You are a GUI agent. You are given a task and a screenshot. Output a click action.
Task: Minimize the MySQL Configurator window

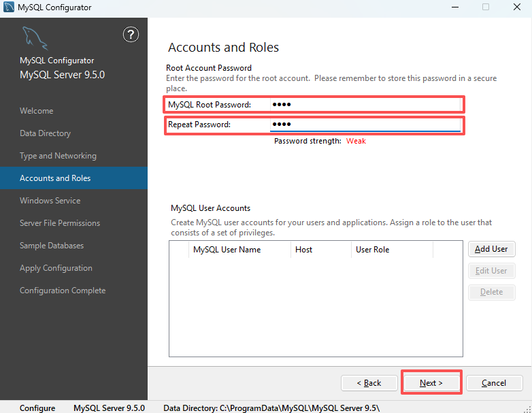[x=455, y=7]
